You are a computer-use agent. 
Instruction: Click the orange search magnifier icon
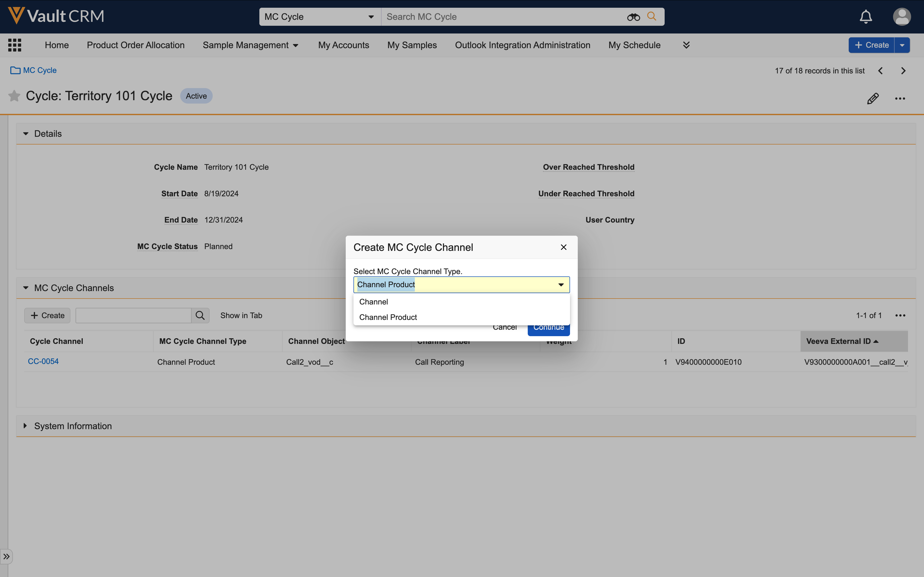point(652,16)
